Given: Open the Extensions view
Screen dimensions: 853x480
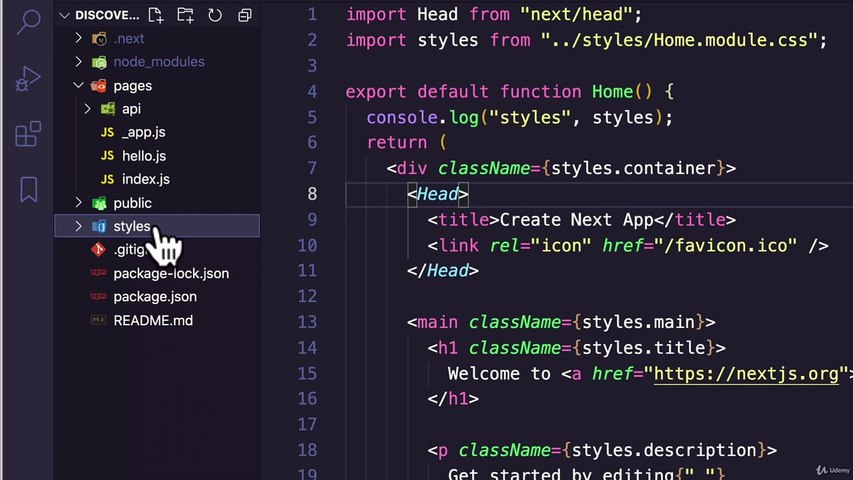Looking at the screenshot, I should click(x=28, y=134).
